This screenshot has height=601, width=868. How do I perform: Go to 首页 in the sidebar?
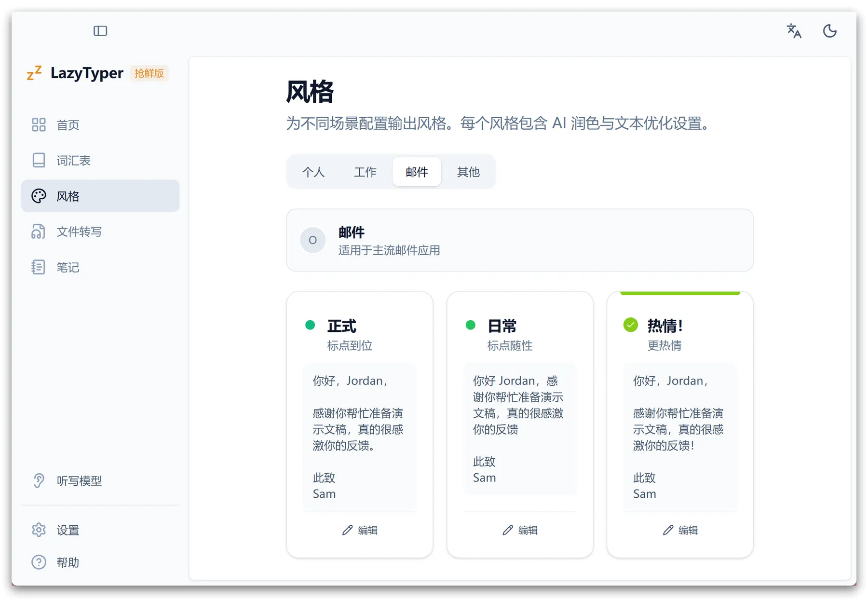pyautogui.click(x=68, y=125)
